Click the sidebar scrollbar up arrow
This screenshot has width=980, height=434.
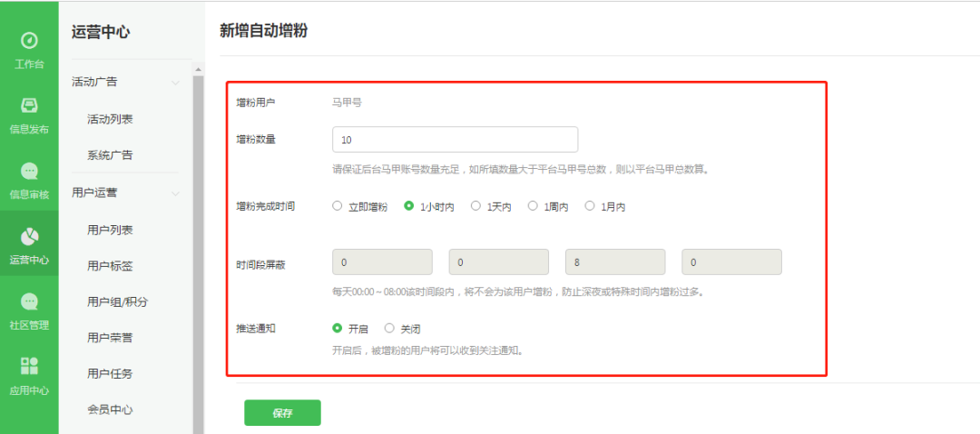point(198,69)
